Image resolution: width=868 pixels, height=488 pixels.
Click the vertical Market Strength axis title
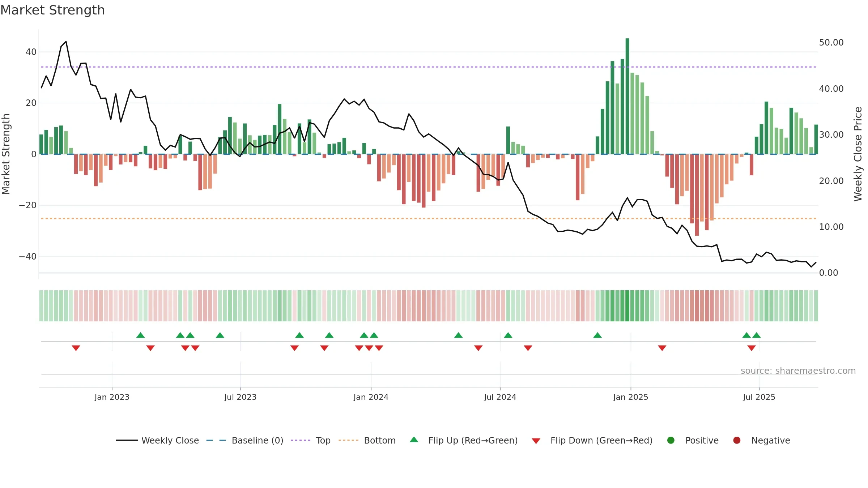pos(6,154)
